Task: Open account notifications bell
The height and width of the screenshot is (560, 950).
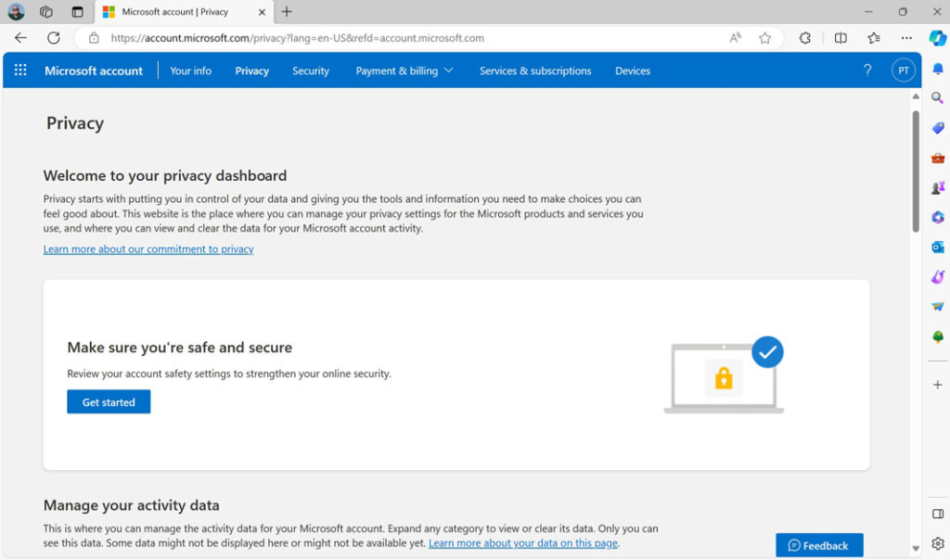Action: pos(937,68)
